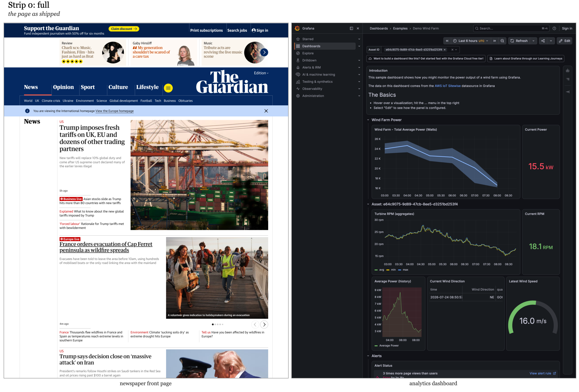Viewport: 579px width, 392px height.
Task: Click the Observability pulse icon in Grafana
Action: point(298,89)
